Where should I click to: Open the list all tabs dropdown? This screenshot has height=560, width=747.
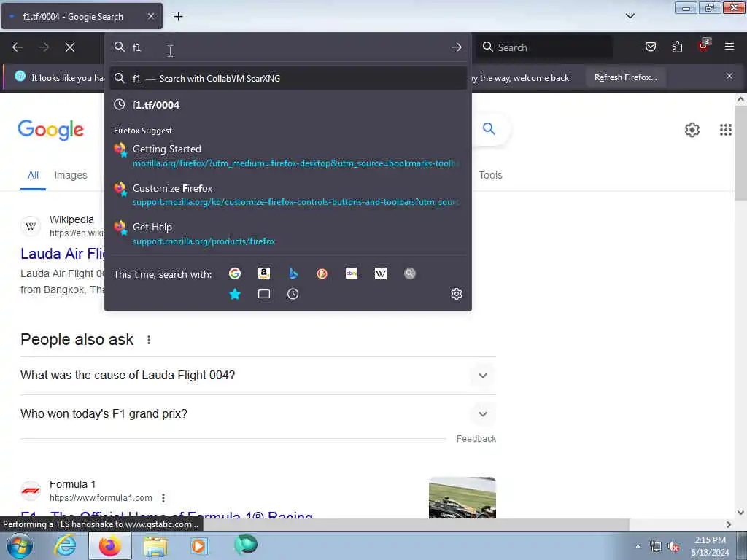click(630, 16)
